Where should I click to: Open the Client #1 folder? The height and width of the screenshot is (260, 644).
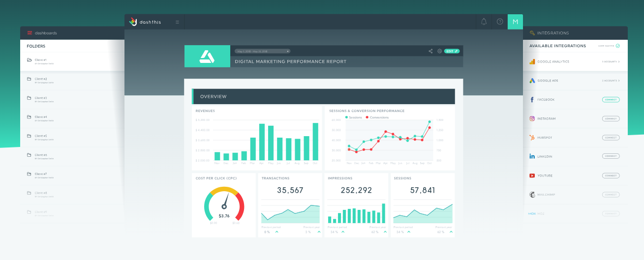click(x=40, y=60)
